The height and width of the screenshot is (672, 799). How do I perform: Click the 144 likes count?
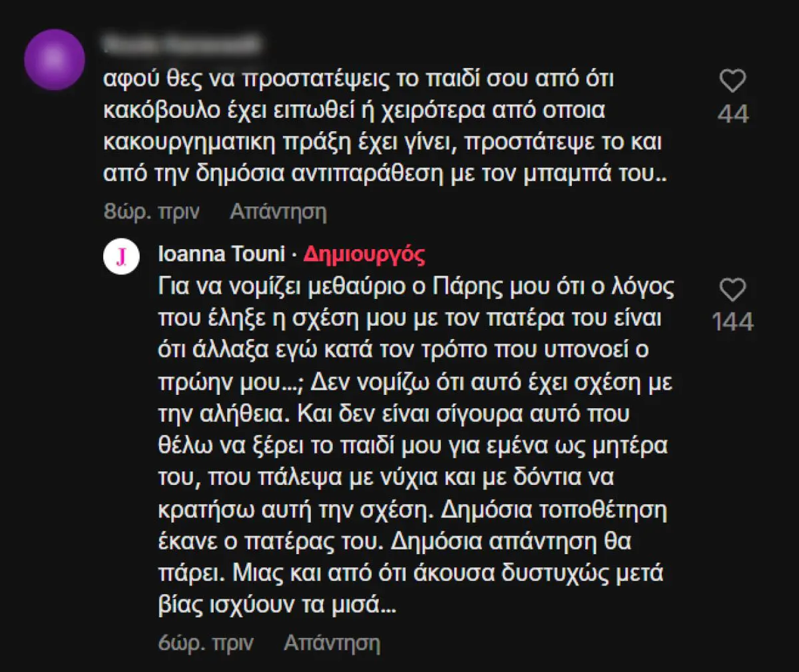click(x=732, y=322)
